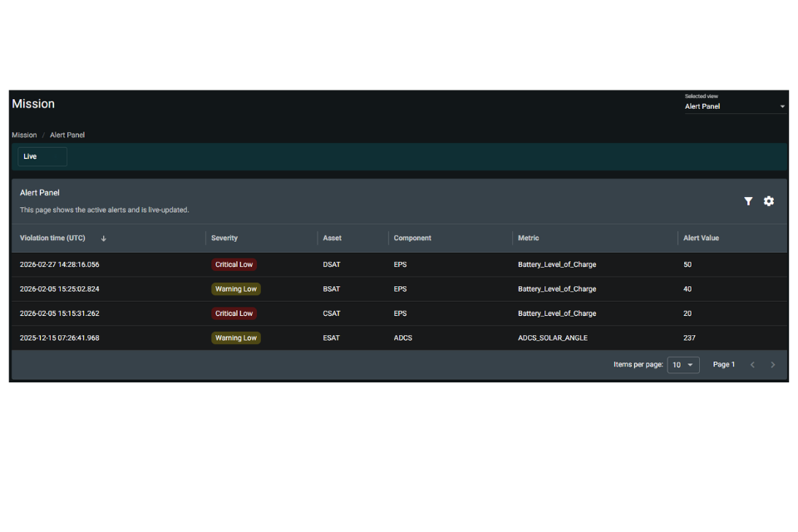The image size is (798, 532).
Task: Open Mission breadcrumb link
Action: [24, 135]
